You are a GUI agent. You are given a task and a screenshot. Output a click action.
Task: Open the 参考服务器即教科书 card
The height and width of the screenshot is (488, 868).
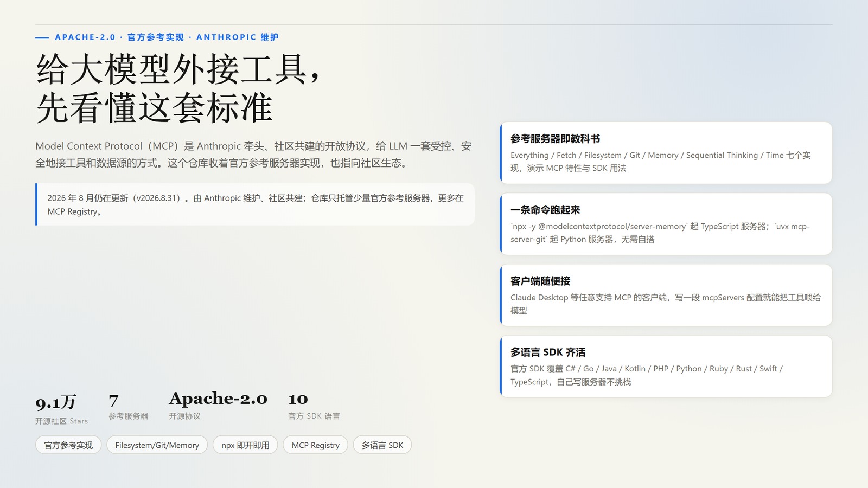tap(666, 153)
